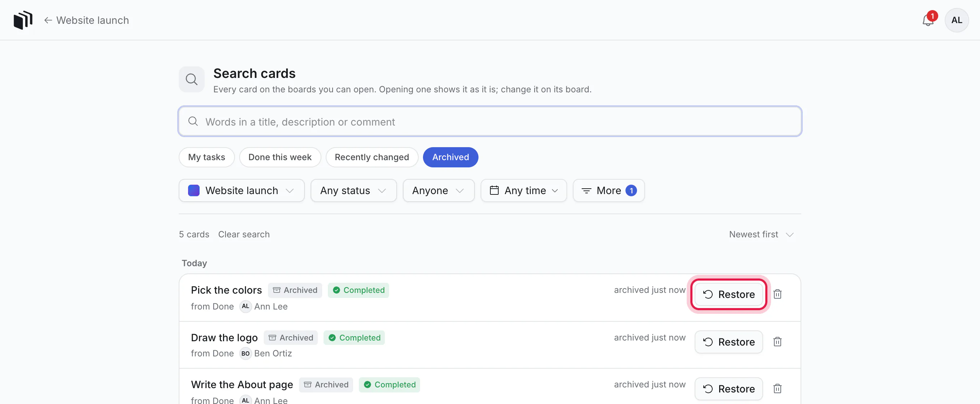Open the Pick the colors card title
This screenshot has width=980, height=404.
(x=226, y=290)
